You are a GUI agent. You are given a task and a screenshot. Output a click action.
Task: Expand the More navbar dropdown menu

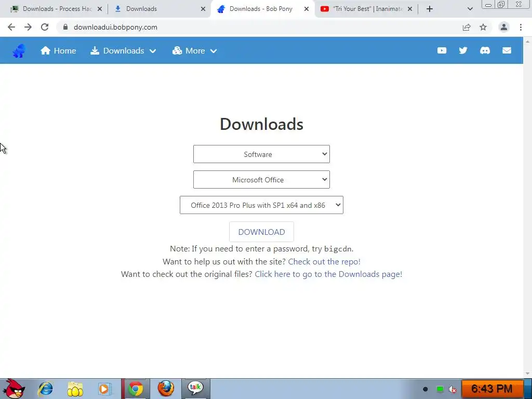click(194, 51)
